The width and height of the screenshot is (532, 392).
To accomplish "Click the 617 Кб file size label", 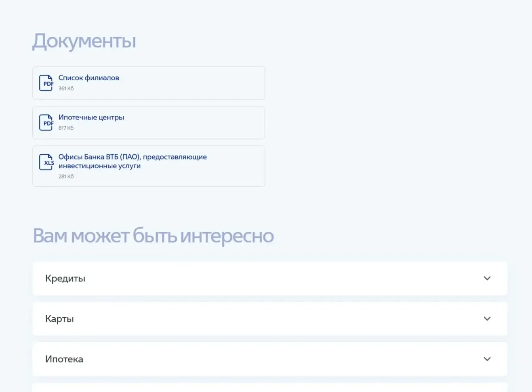I will click(66, 128).
